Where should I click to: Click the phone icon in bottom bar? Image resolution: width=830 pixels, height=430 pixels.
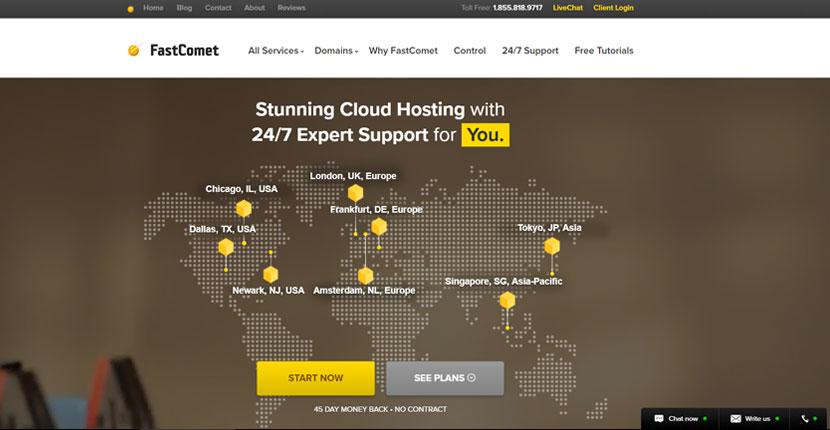click(805, 418)
